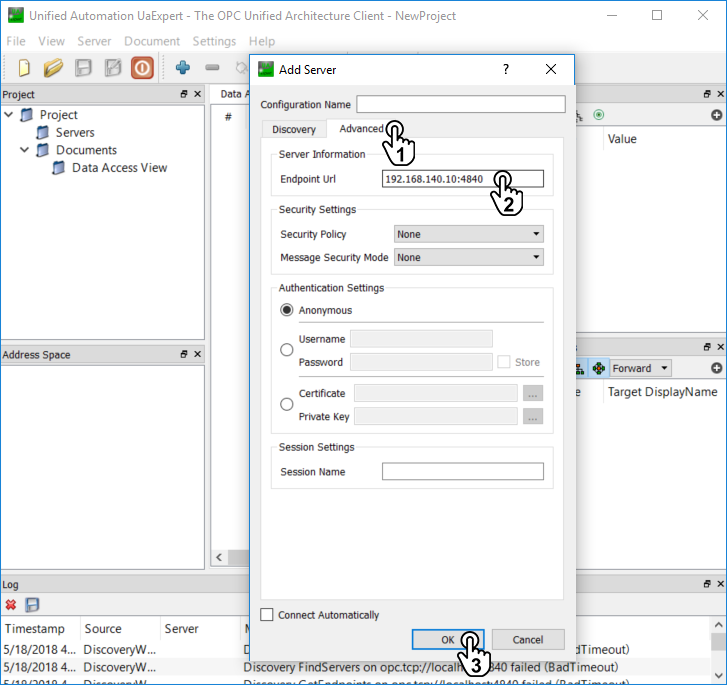Switch to the Discovery tab
The width and height of the screenshot is (727, 691).
pyautogui.click(x=293, y=129)
